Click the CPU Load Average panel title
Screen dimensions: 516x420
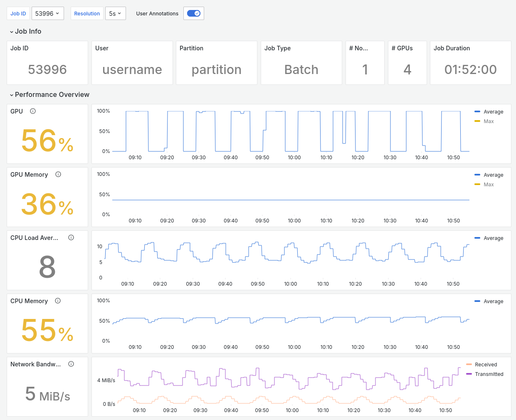tap(35, 238)
